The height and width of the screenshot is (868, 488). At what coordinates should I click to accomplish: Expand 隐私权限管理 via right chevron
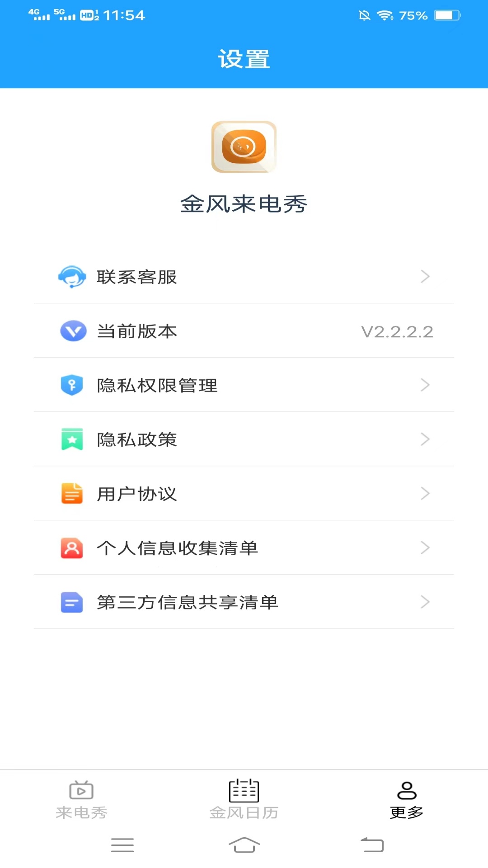point(425,385)
